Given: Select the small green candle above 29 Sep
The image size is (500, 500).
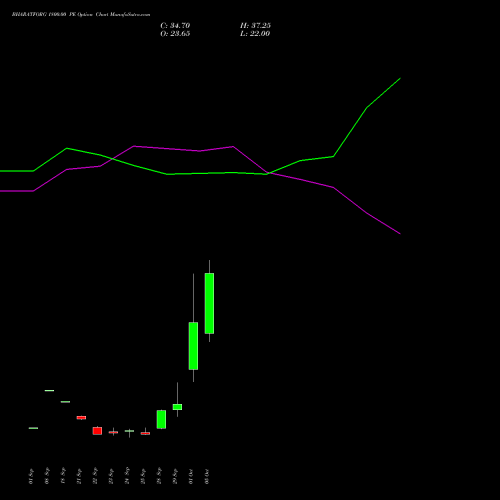Looking at the screenshot, I should (x=177, y=407).
